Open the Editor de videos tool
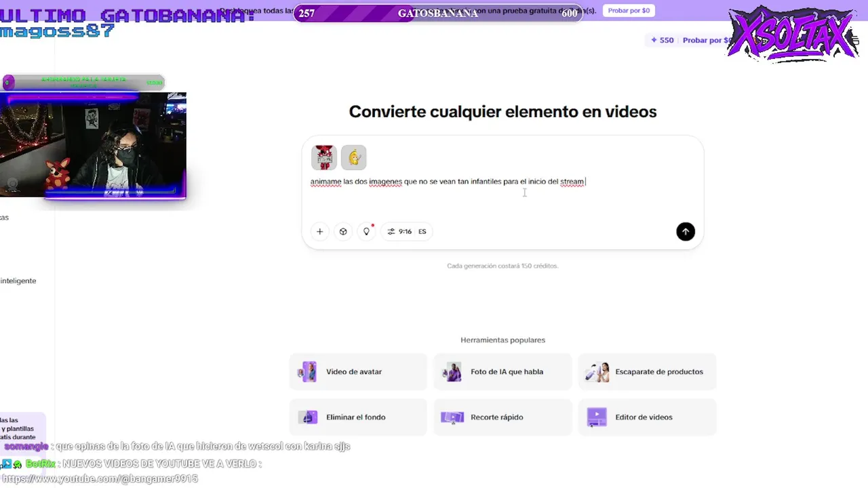Screen dimensions: 868x488 pos(647,417)
